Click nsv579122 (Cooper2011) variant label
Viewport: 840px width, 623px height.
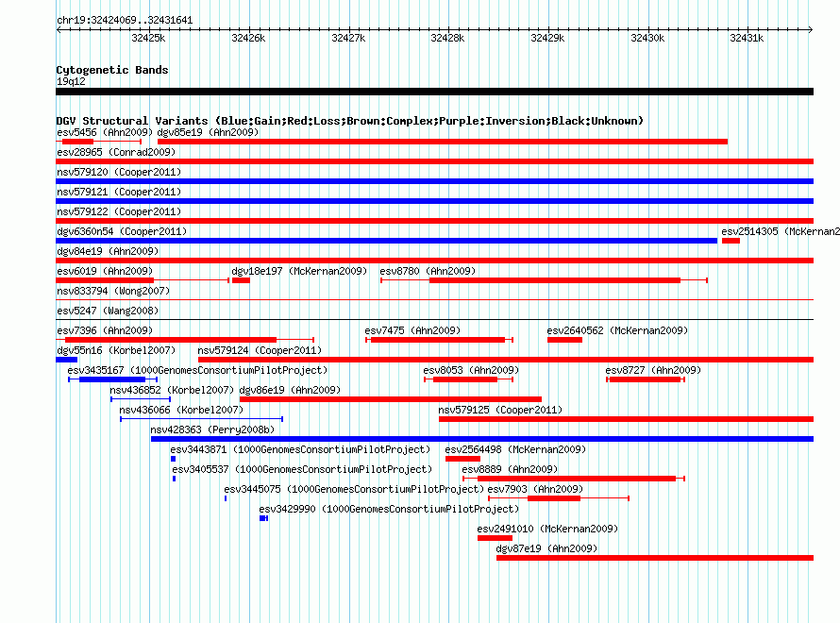coord(119,211)
